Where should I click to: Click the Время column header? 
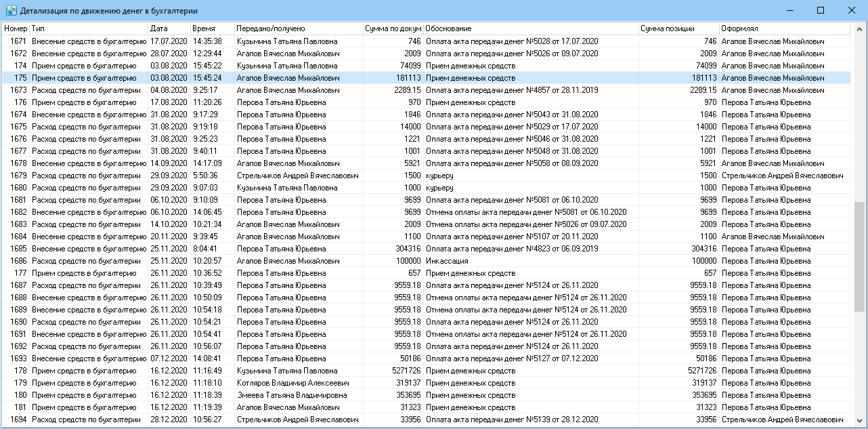pos(213,28)
